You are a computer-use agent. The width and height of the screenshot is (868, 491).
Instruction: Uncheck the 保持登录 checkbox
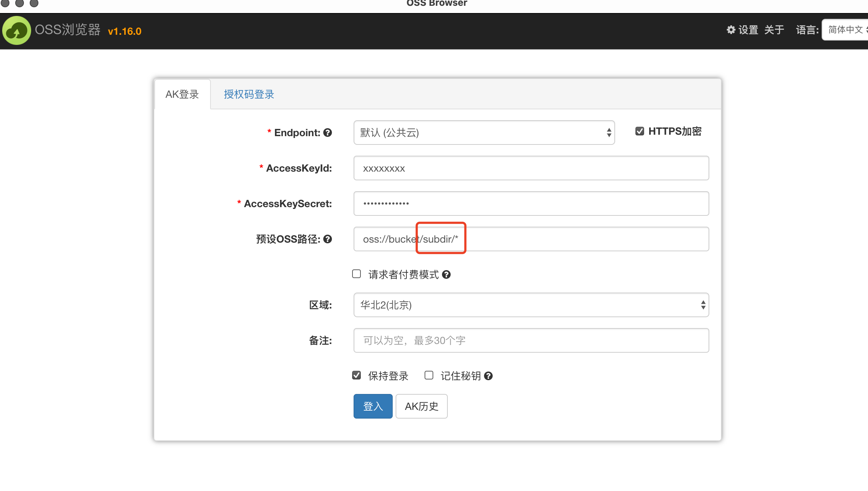pyautogui.click(x=356, y=375)
